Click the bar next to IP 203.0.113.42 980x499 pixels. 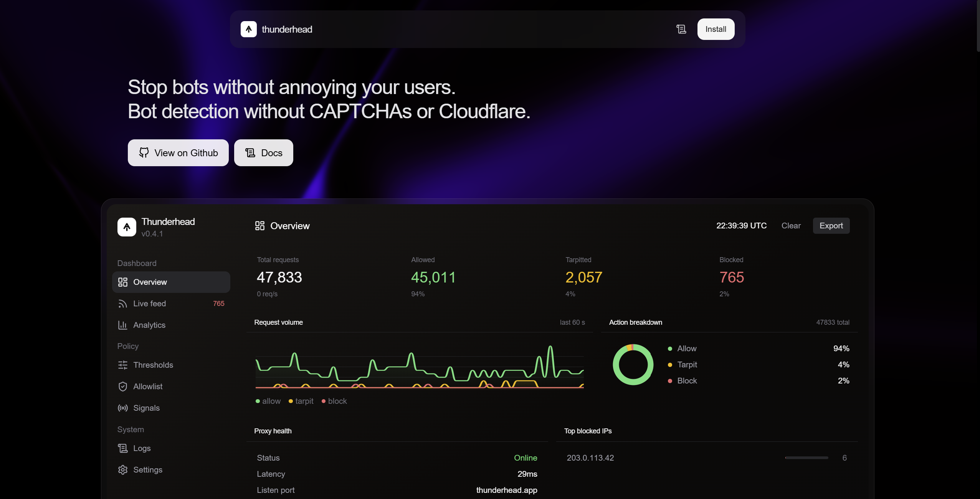point(806,458)
